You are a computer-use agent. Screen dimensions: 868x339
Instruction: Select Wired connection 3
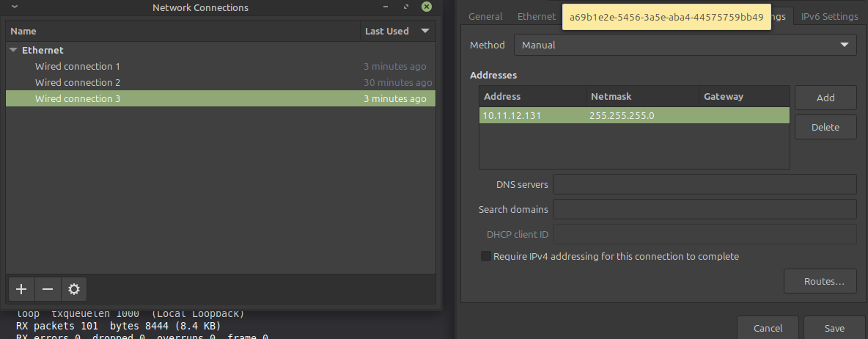coord(221,98)
